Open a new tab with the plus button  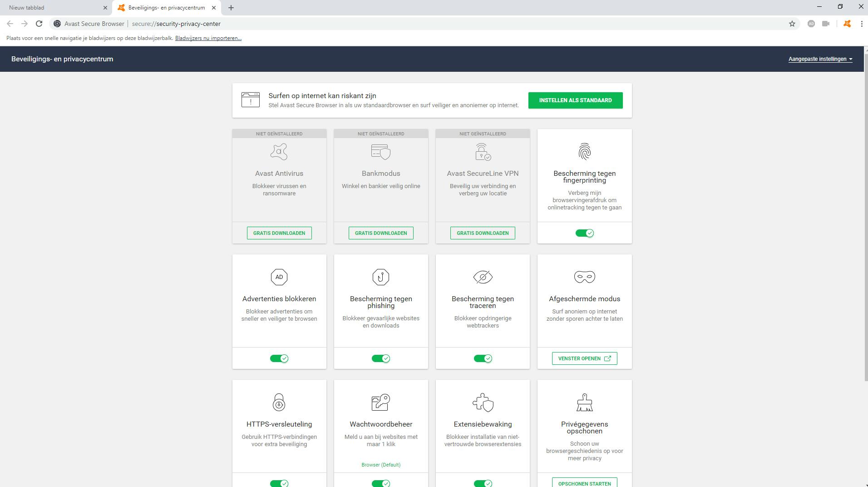(x=231, y=8)
